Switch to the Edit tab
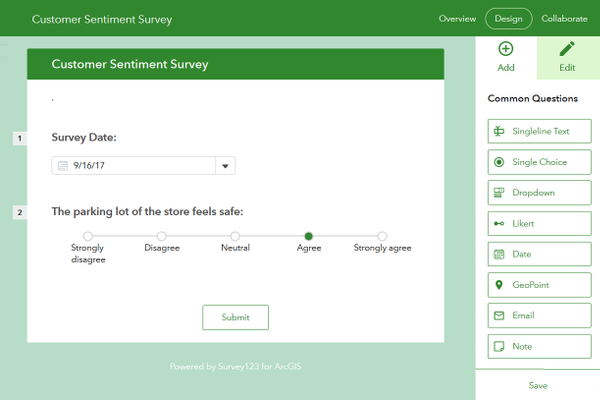600x400 pixels. [567, 56]
